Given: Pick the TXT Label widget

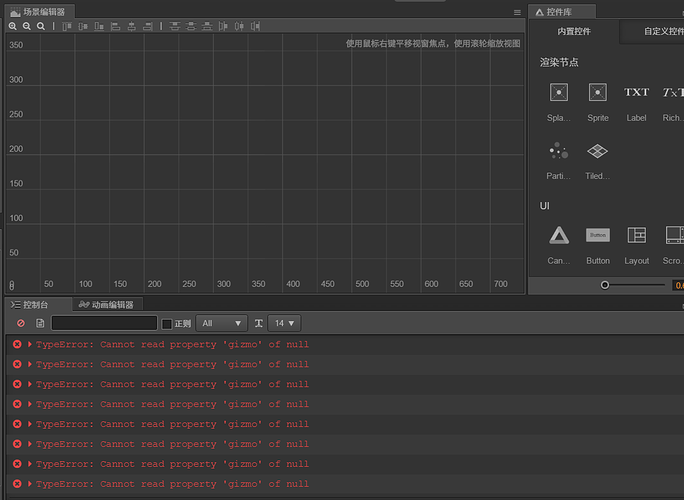Looking at the screenshot, I should tap(636, 102).
